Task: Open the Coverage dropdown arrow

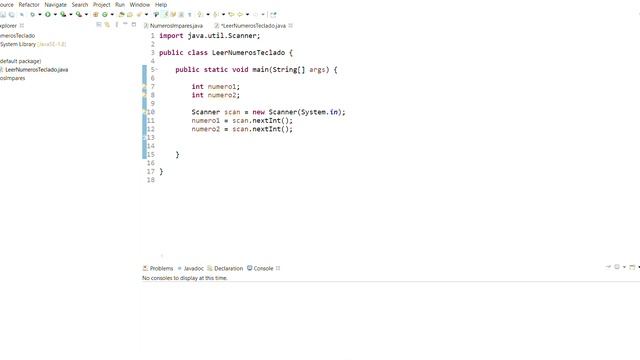Action: tap(71, 14)
